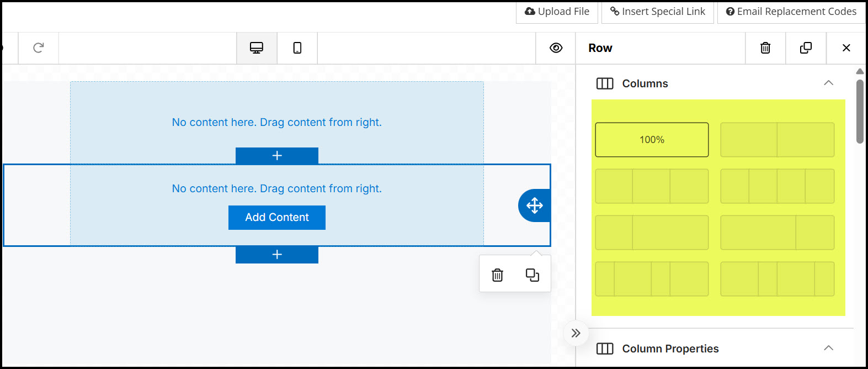
Task: Duplicate row with header copy icon
Action: (x=806, y=48)
